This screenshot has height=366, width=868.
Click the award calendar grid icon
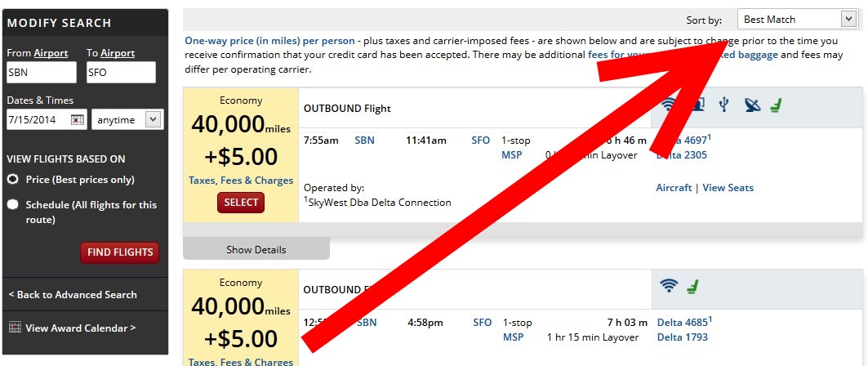15,328
